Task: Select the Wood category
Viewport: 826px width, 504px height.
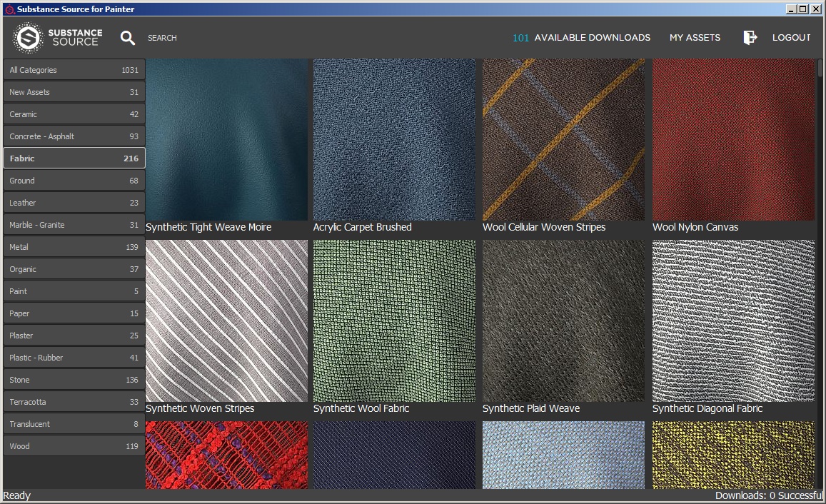Action: (74, 446)
